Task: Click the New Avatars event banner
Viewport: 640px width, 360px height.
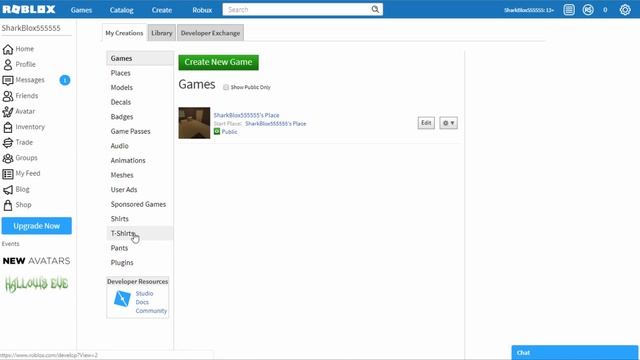Action: (36, 261)
